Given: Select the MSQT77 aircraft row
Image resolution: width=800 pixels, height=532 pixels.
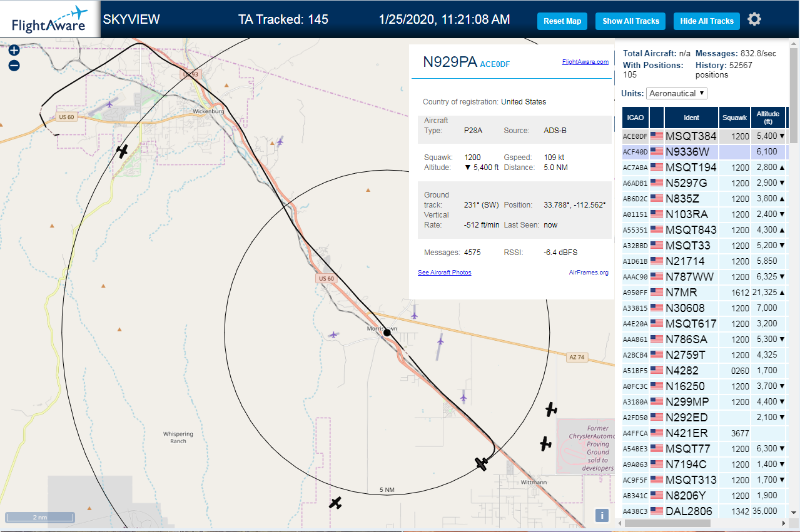Looking at the screenshot, I should 704,448.
